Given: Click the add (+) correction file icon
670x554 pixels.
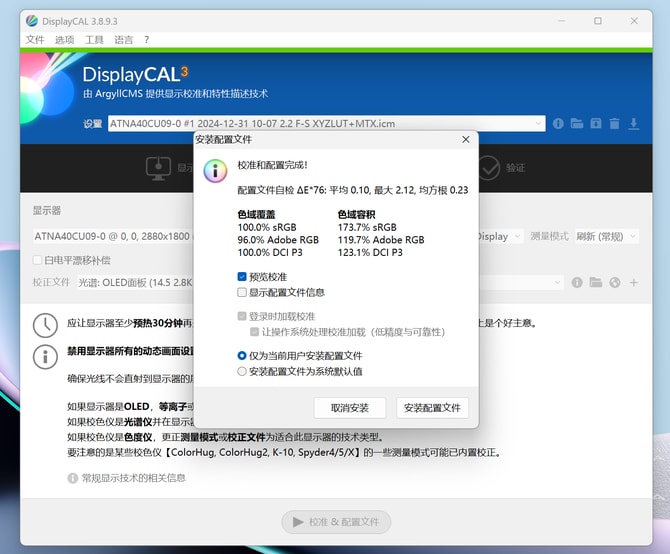Looking at the screenshot, I should pos(633,283).
